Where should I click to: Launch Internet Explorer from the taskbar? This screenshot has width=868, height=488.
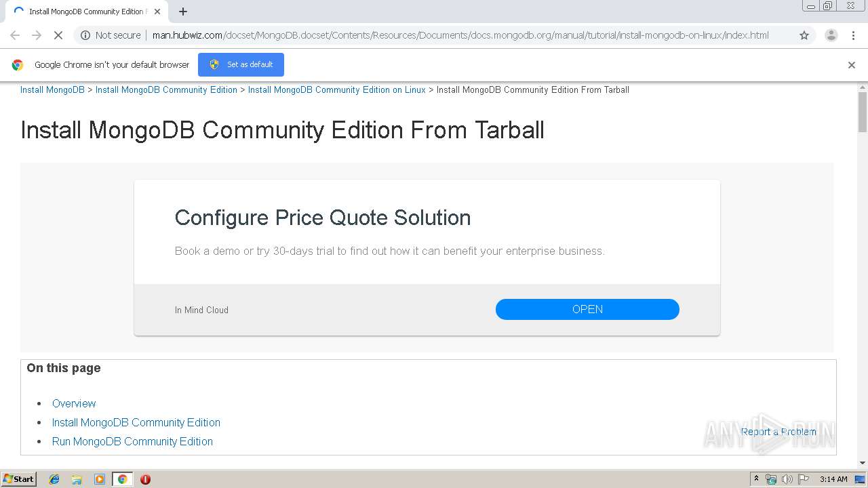click(54, 479)
